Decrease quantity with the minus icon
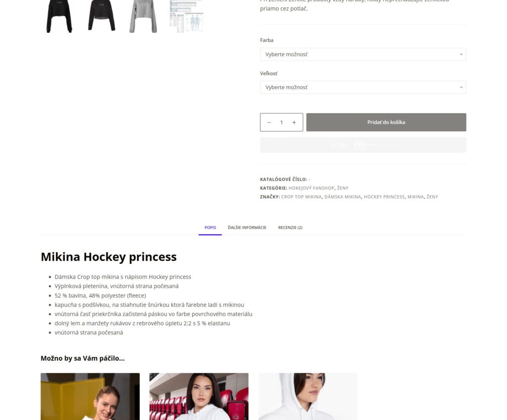The width and height of the screenshot is (507, 420). click(x=269, y=123)
